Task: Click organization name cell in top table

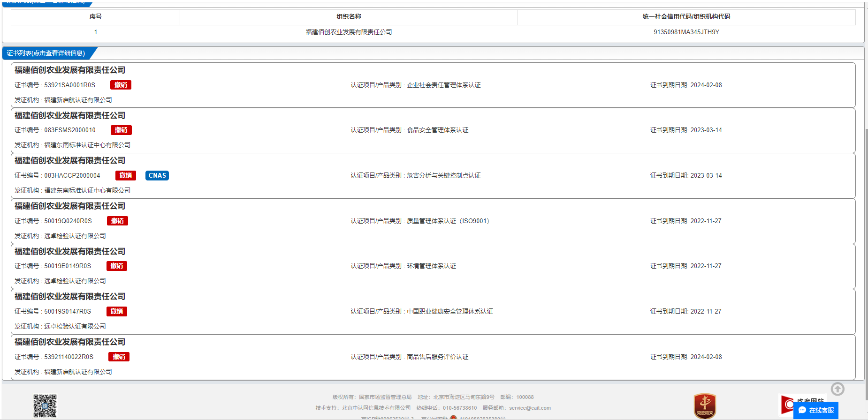Action: [x=349, y=32]
